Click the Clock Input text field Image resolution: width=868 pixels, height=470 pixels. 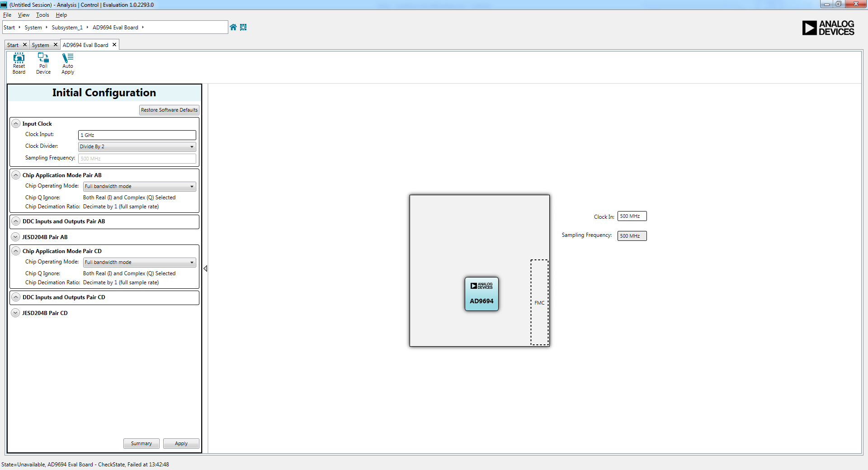[x=137, y=135]
